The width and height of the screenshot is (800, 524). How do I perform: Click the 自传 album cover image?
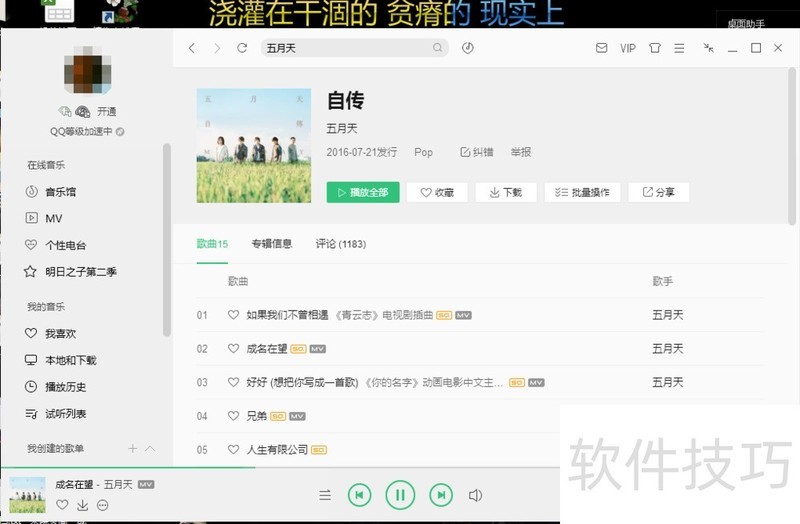[254, 145]
